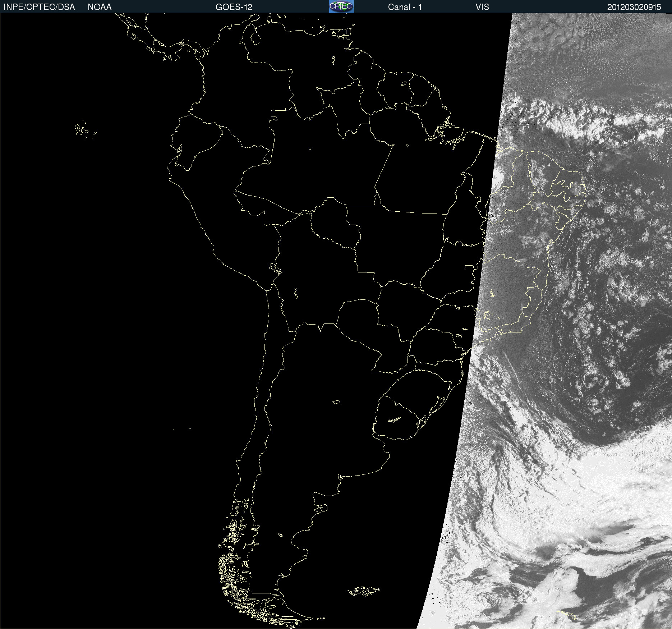
Task: Click the Canal - 1 label
Action: pos(405,7)
